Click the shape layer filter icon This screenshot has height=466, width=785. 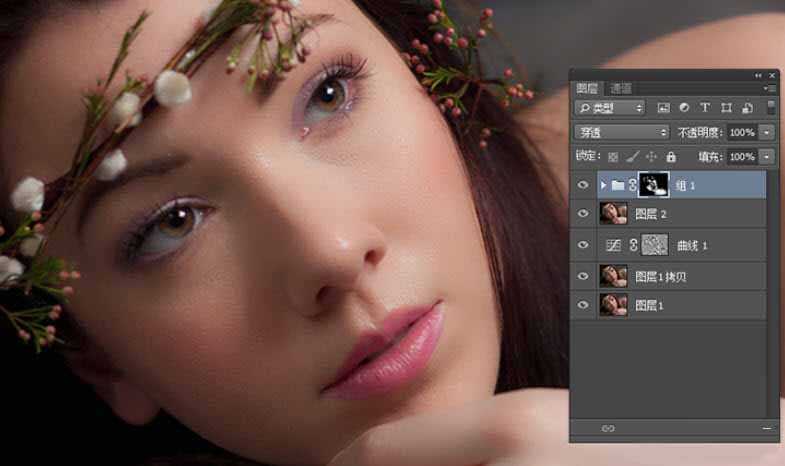tap(726, 108)
